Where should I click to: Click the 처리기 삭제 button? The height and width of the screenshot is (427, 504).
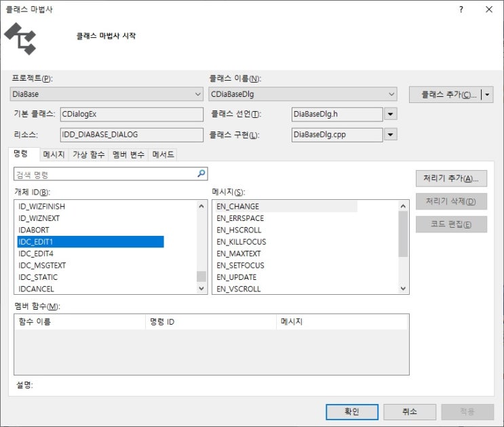pyautogui.click(x=451, y=201)
